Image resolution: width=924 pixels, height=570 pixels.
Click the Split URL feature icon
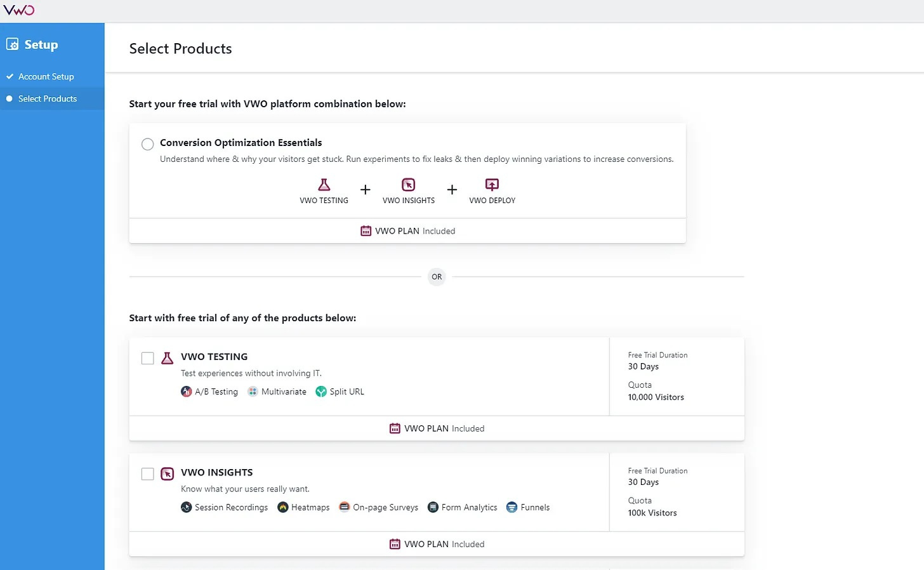321,392
